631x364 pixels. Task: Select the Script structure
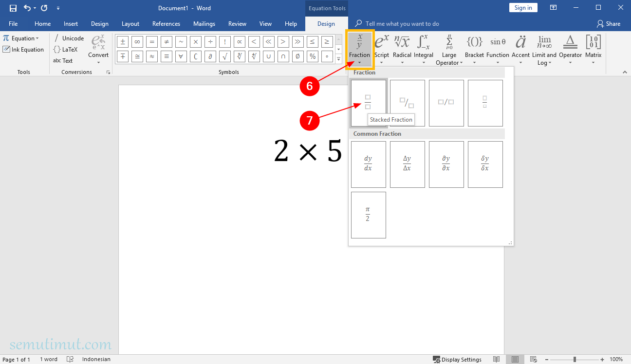[x=382, y=46]
